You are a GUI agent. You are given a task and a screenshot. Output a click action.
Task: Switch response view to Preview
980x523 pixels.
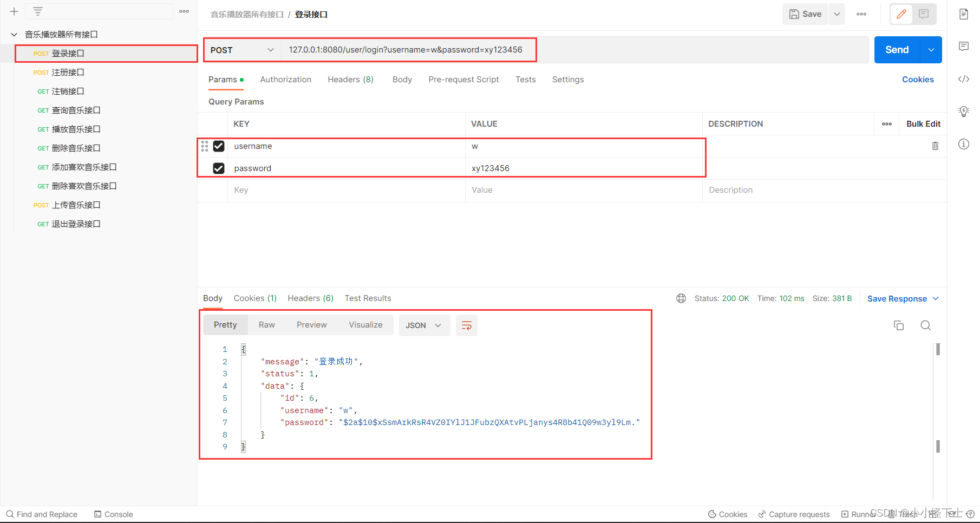coord(312,325)
